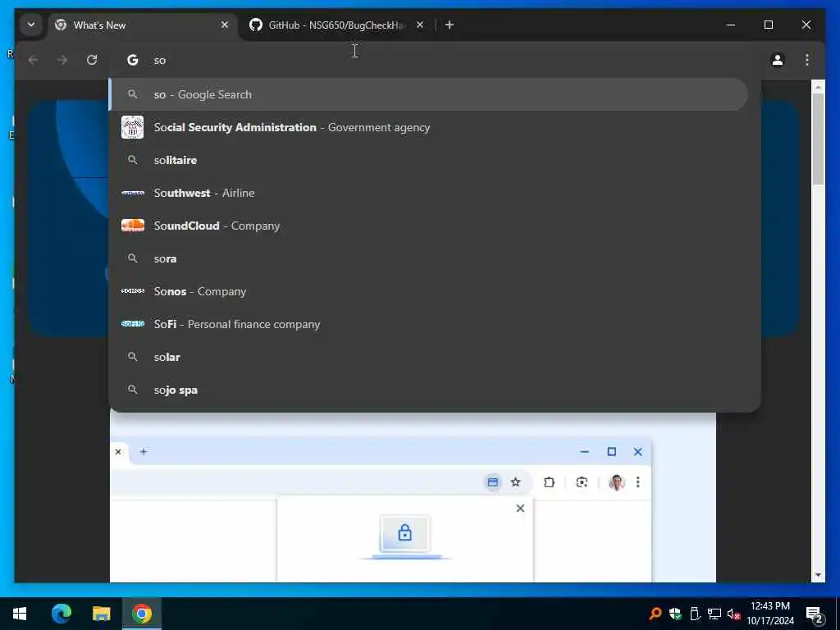The width and height of the screenshot is (840, 630).
Task: Open Chrome's three-dot menu
Action: click(x=807, y=60)
